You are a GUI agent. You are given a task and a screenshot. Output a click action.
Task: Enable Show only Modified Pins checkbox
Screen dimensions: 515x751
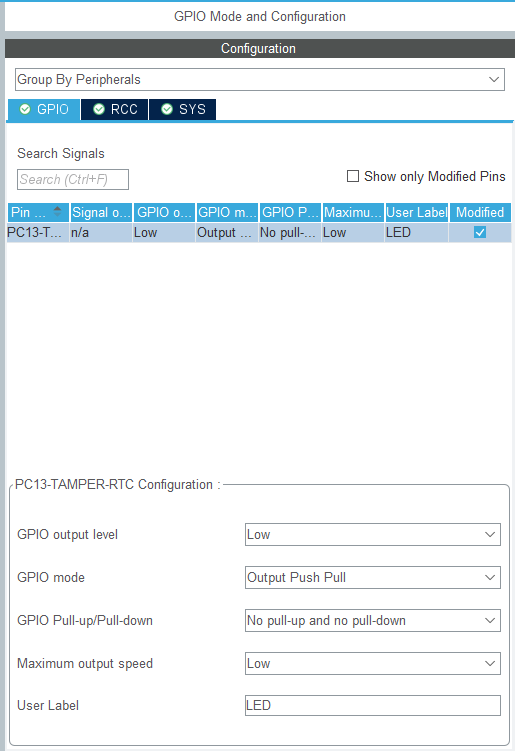pos(353,176)
